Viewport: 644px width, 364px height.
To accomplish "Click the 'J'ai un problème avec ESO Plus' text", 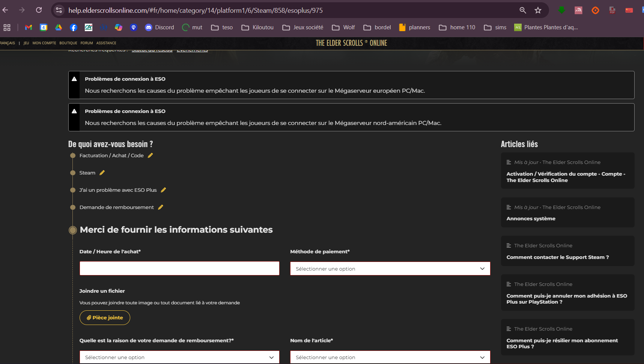I will 118,190.
